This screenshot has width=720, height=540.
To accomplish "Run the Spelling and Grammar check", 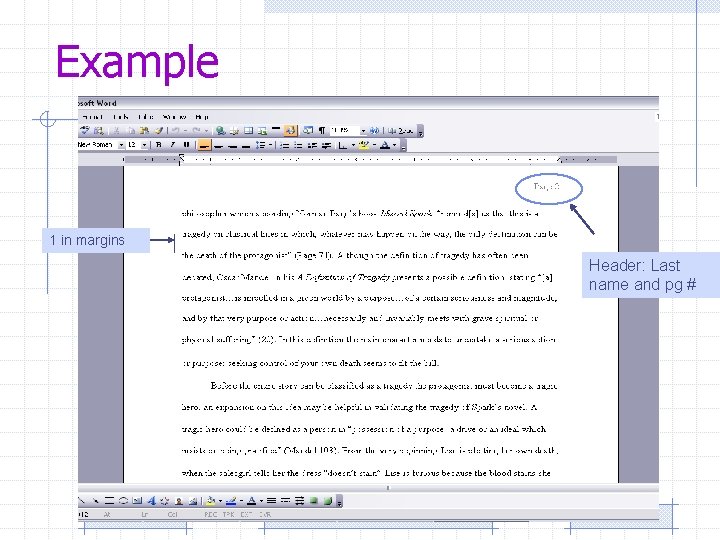I will point(85,130).
